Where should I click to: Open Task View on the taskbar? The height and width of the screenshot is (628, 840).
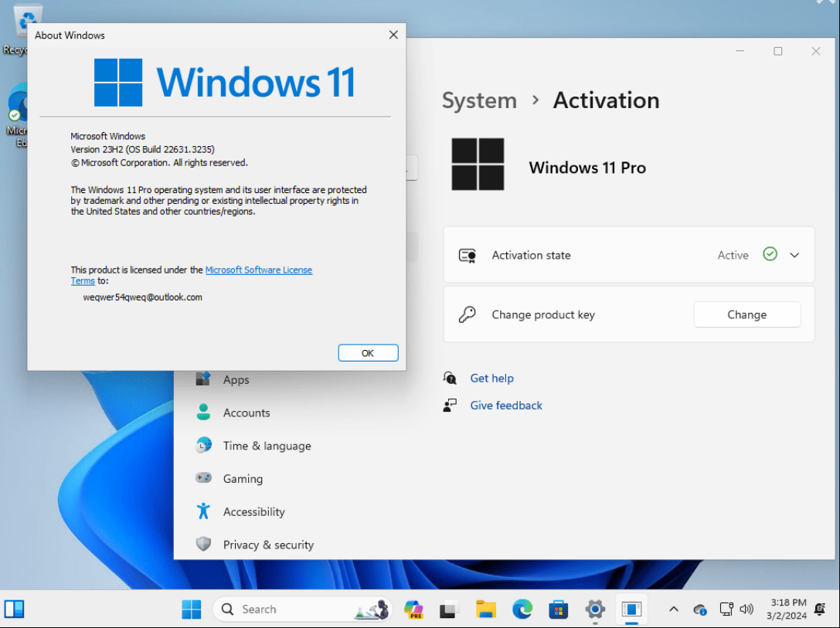click(x=449, y=609)
